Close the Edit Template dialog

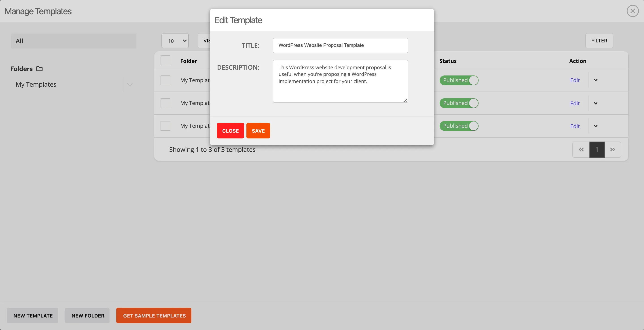pos(230,131)
